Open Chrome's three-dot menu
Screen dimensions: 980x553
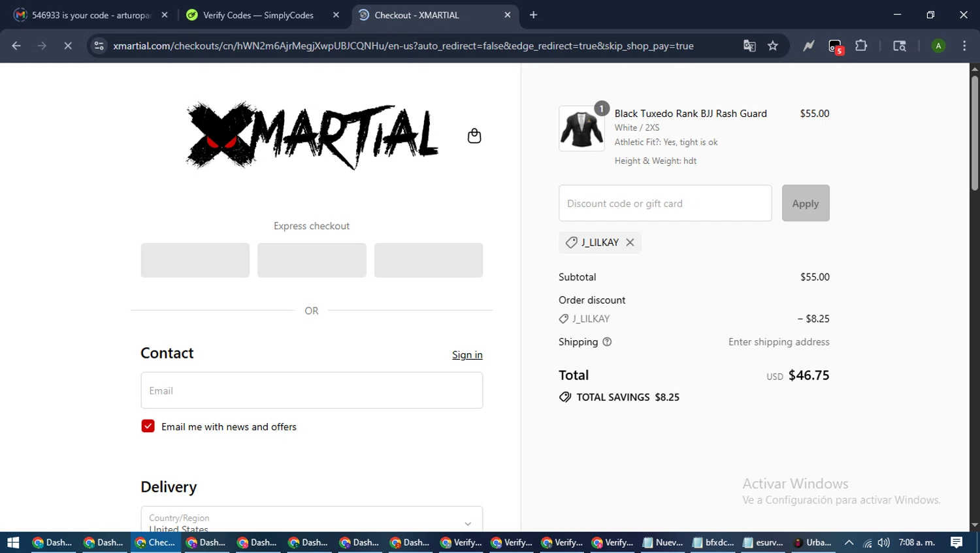point(964,46)
